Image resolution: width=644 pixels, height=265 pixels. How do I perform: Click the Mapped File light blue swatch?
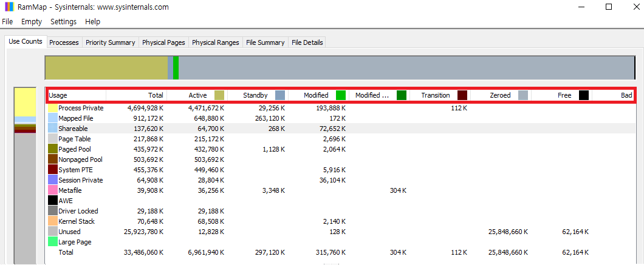coord(53,118)
